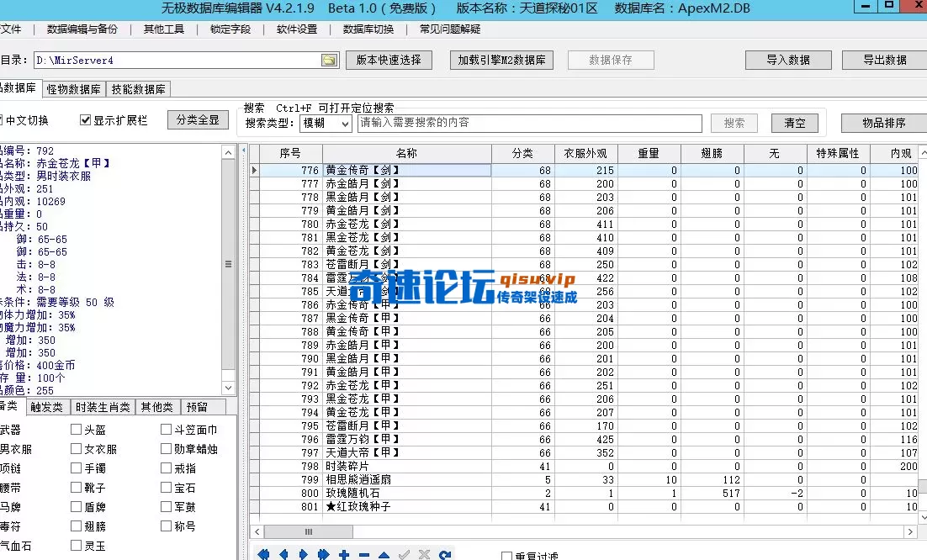Screen dimensions: 927x560
Task: Click the 加载引擎M2数据库 button
Action: [502, 60]
